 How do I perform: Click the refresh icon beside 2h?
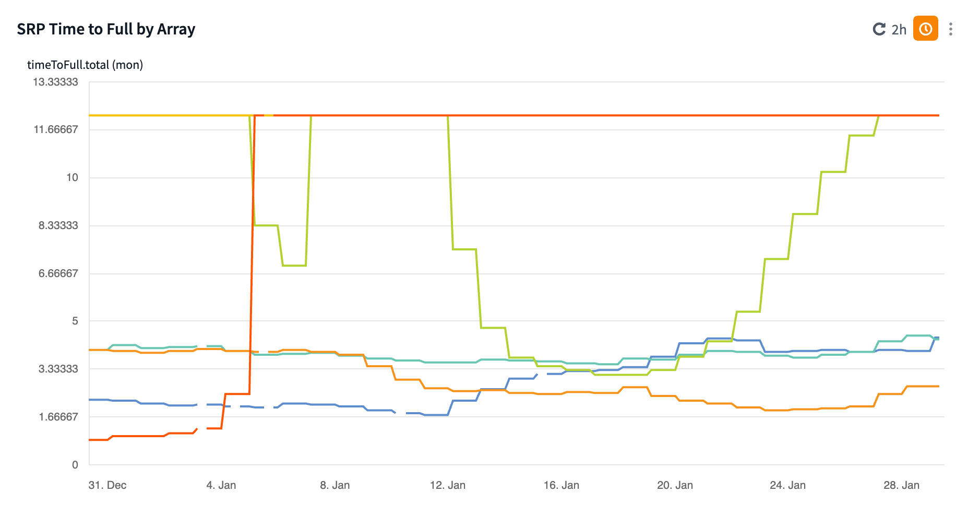[x=879, y=29]
